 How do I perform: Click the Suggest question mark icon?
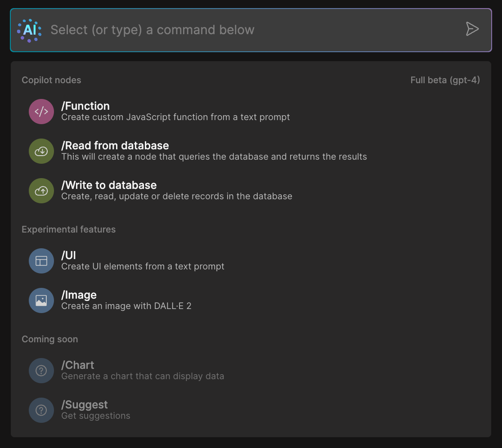point(41,410)
